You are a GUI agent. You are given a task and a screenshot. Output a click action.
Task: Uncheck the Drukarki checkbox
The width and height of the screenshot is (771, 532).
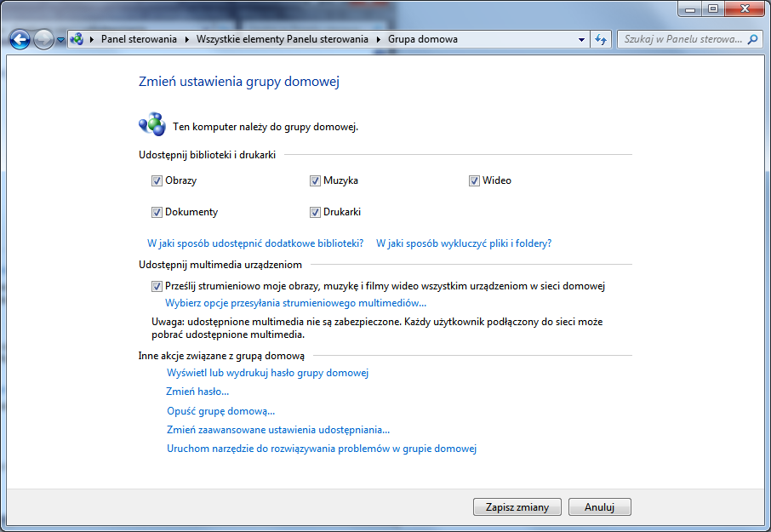[x=315, y=213]
